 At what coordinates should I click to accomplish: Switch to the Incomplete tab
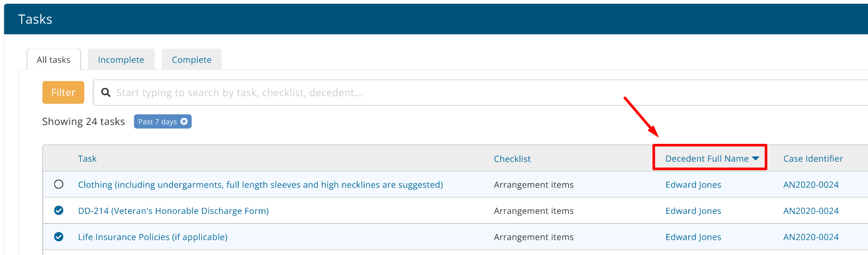click(x=121, y=60)
